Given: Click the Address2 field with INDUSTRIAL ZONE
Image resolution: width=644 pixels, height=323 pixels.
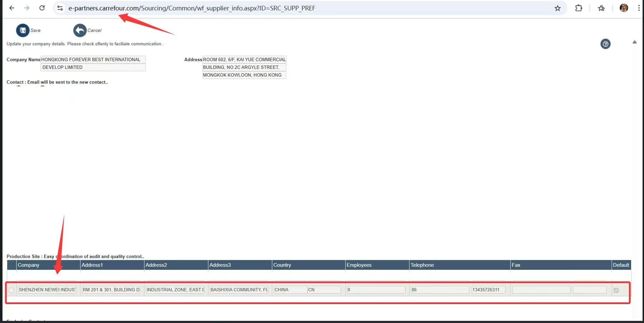Looking at the screenshot, I should [175, 290].
